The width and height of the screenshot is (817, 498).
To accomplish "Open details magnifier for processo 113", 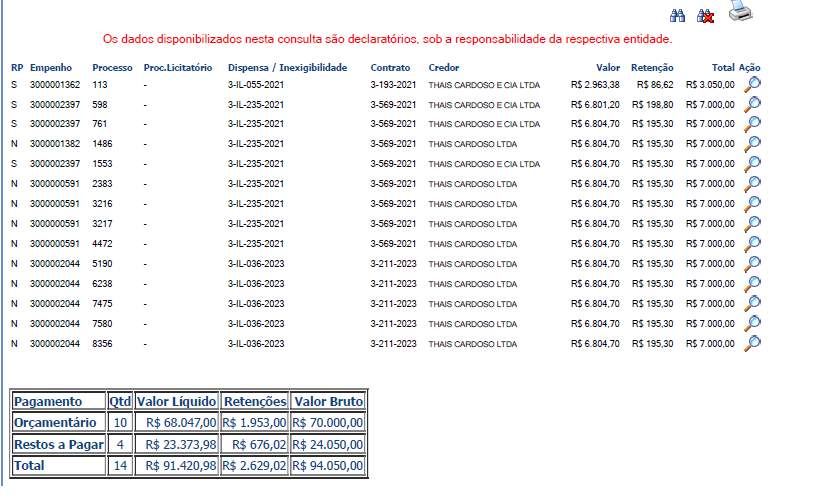I will 753,84.
